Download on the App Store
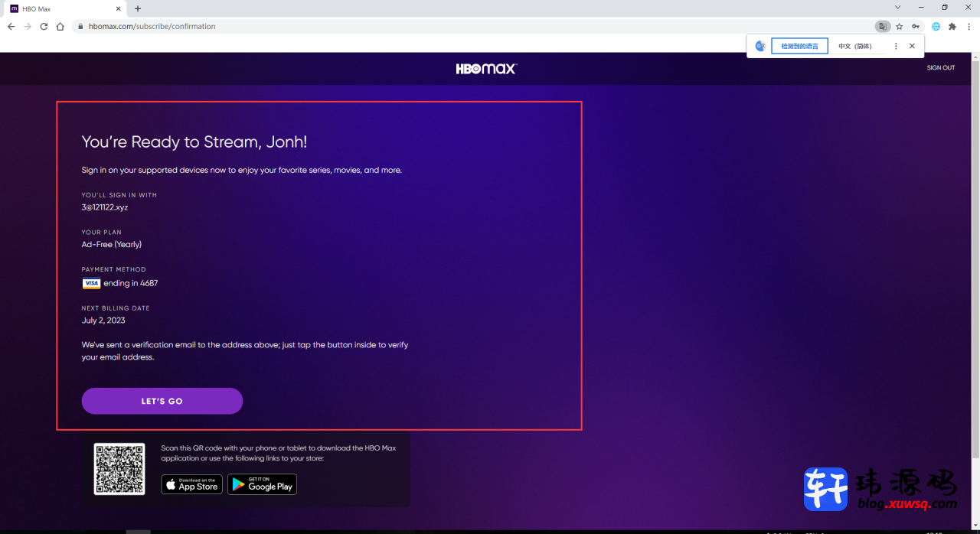The height and width of the screenshot is (534, 980). pos(191,484)
